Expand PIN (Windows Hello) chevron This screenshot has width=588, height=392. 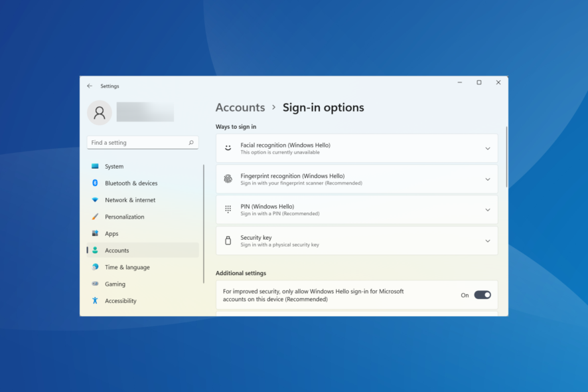[488, 210]
